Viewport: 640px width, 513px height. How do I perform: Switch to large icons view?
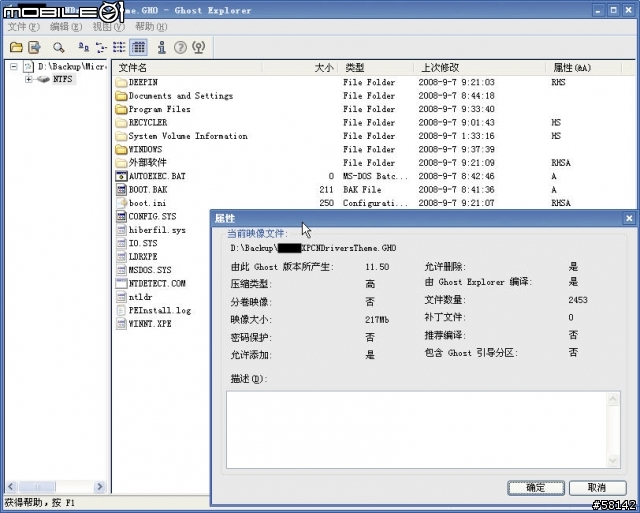tap(83, 47)
